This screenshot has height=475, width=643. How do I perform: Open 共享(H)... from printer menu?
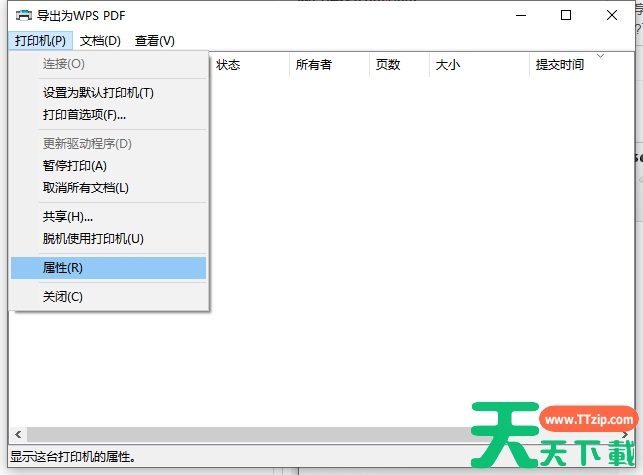108,217
